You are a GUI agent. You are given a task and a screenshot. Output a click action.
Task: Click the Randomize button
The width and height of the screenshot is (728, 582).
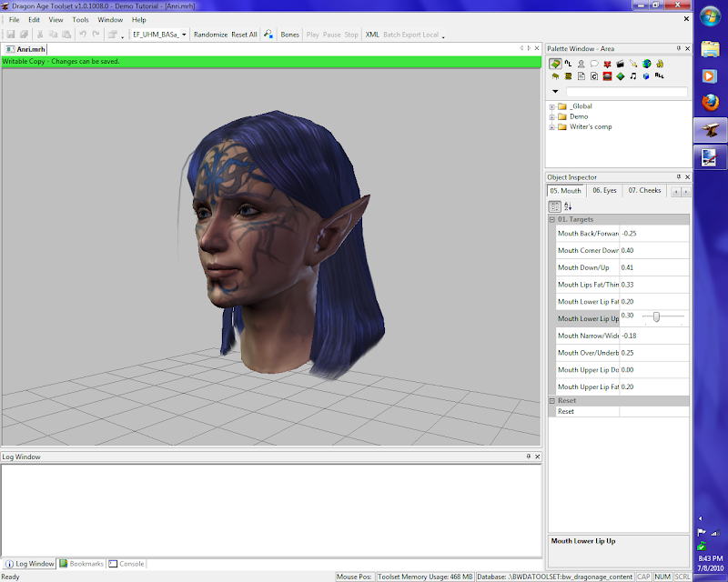coord(210,35)
